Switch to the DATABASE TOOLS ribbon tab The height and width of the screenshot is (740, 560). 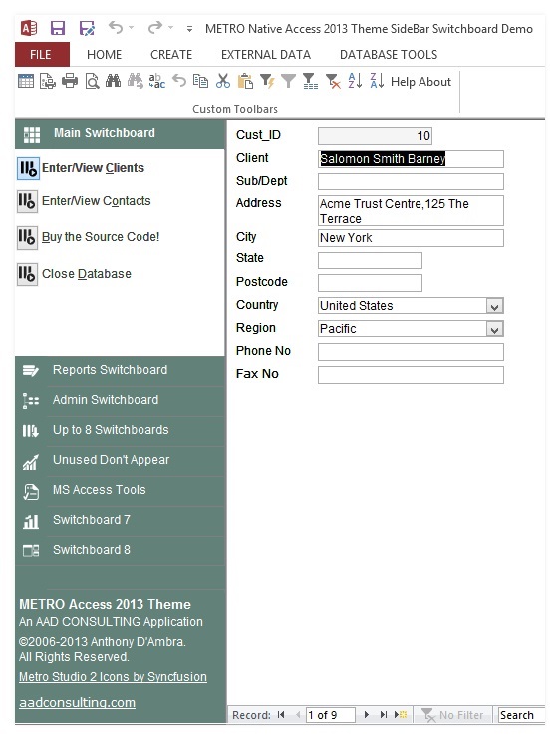coord(389,55)
